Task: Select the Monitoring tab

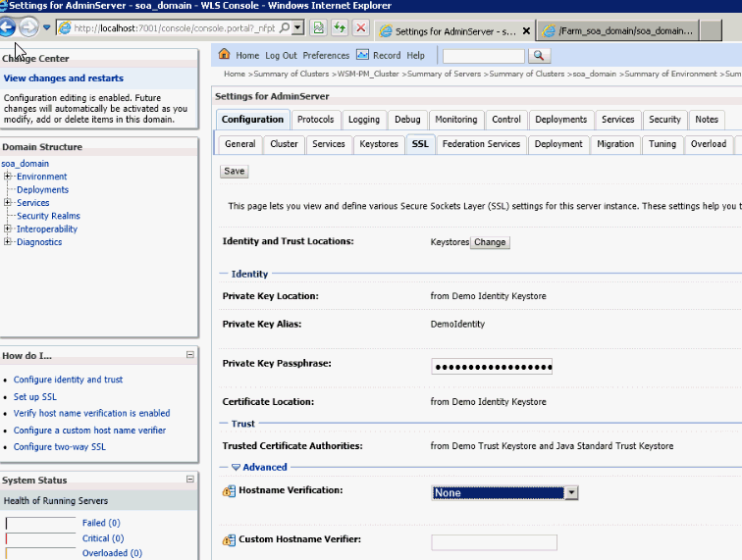Action: [456, 120]
